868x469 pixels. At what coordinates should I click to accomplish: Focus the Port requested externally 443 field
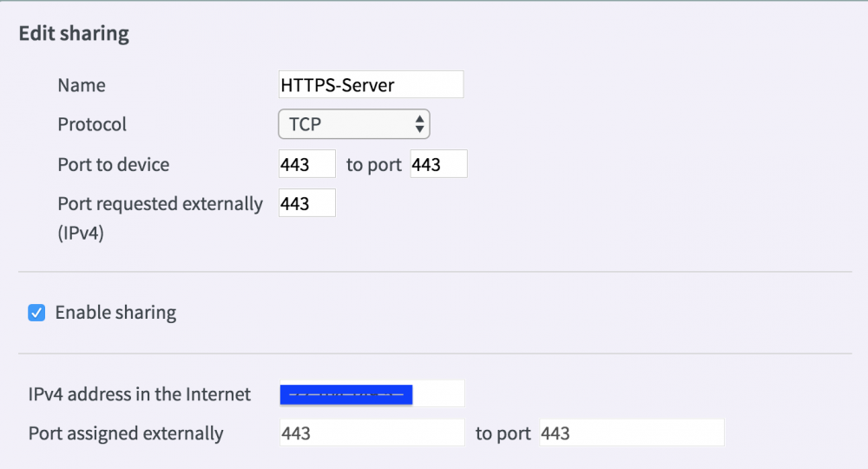306,203
